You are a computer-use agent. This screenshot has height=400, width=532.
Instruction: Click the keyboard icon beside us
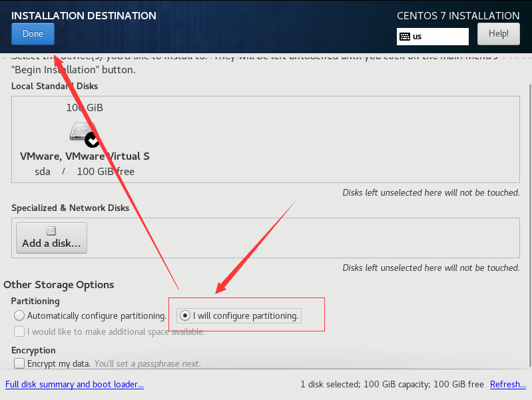pyautogui.click(x=405, y=37)
